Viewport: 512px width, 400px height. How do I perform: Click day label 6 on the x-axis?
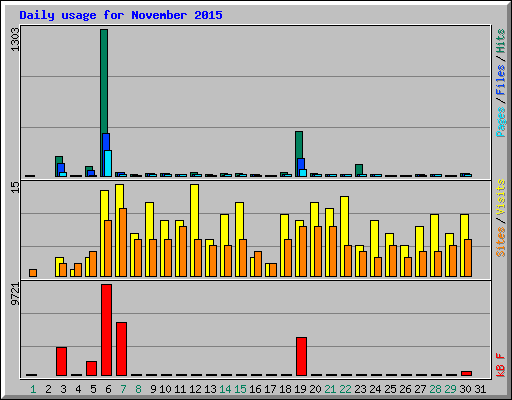(x=108, y=389)
